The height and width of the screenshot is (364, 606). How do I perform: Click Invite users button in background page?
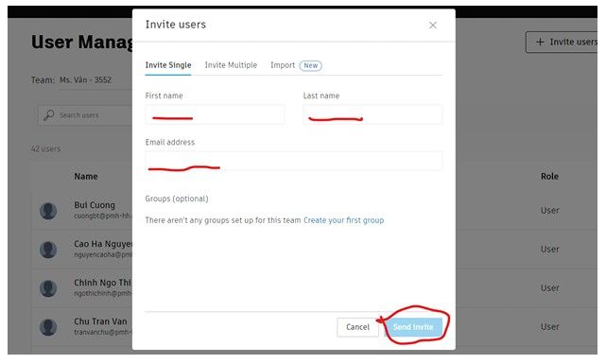pos(563,43)
